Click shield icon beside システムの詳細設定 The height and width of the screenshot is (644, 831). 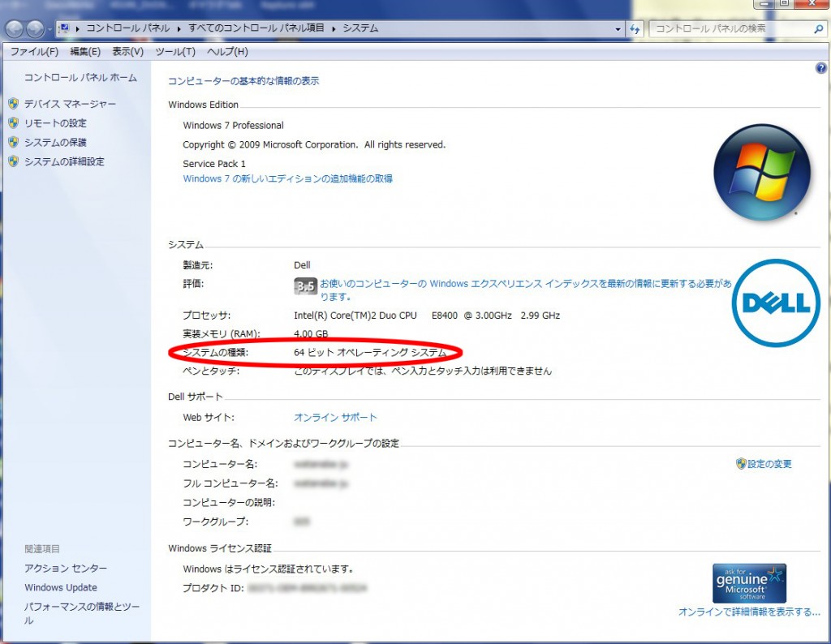point(14,161)
